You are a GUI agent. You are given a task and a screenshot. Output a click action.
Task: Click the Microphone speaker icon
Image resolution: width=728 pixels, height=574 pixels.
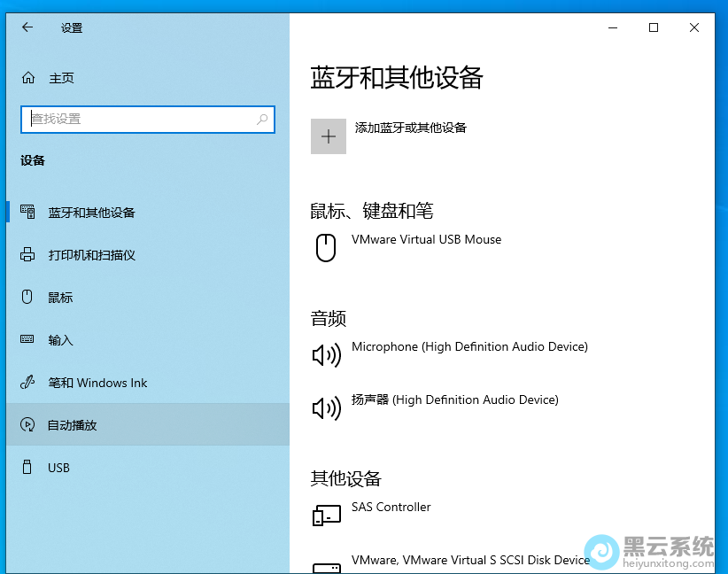point(326,355)
